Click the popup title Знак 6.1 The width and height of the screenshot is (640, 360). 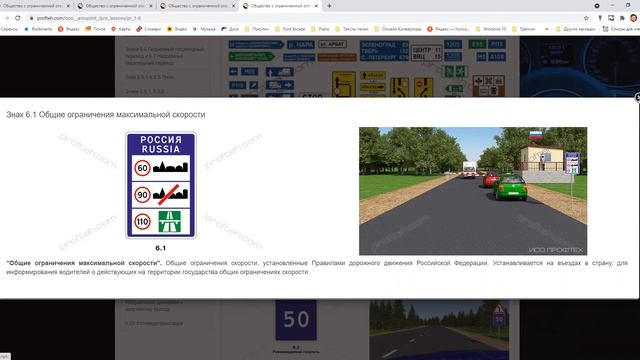pyautogui.click(x=106, y=115)
